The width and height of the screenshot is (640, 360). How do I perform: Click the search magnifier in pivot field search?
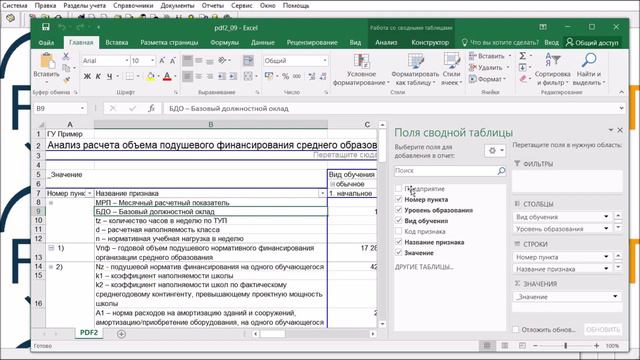click(x=501, y=171)
